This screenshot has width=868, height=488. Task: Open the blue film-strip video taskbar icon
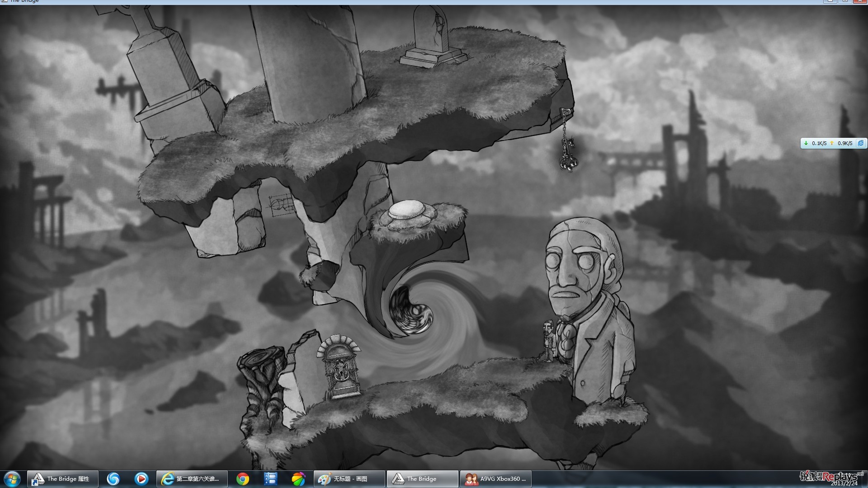pos(270,479)
